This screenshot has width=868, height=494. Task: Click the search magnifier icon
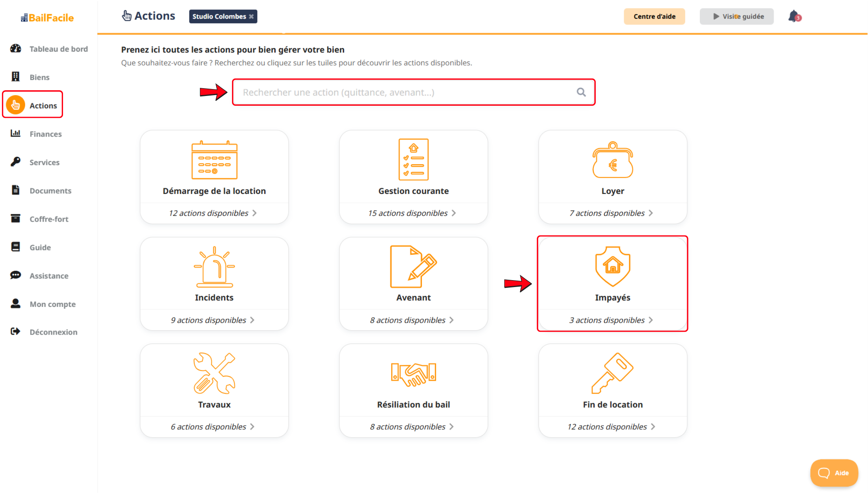581,92
